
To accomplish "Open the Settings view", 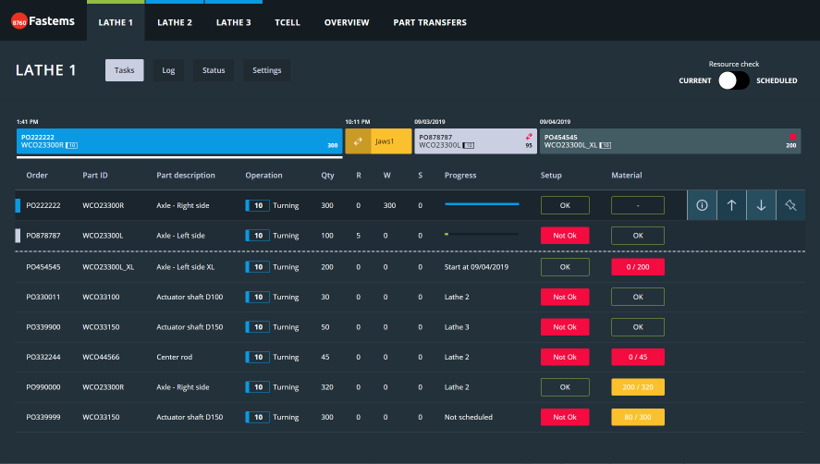I will click(266, 70).
